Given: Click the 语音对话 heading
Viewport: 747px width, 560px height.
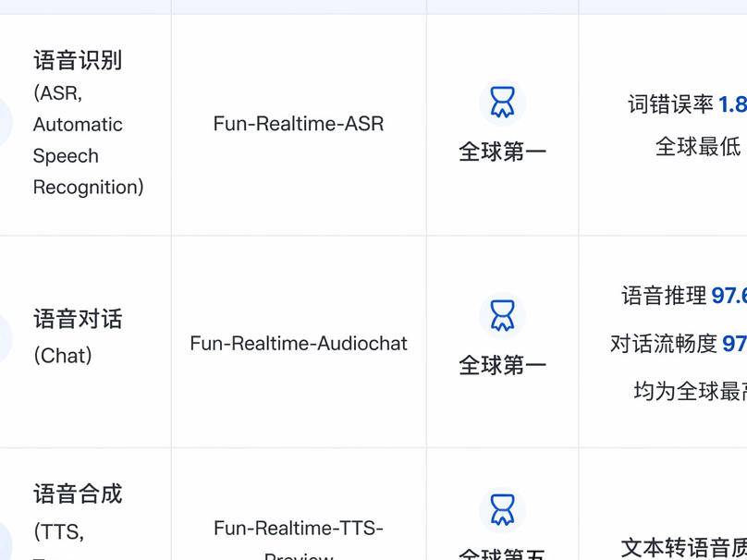Looking at the screenshot, I should click(79, 319).
